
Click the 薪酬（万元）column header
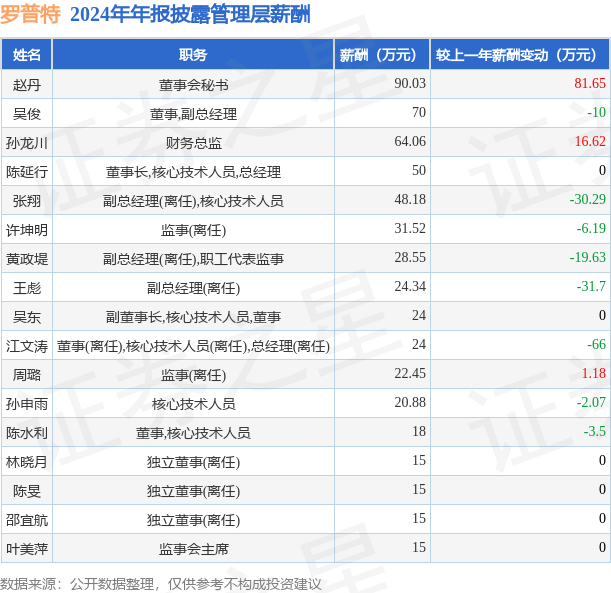coord(382,55)
